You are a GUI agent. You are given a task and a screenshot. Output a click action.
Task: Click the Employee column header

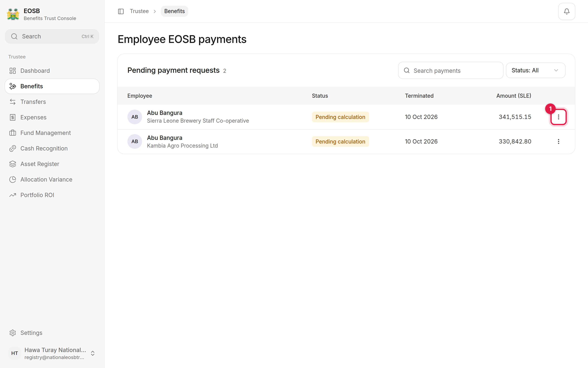pyautogui.click(x=140, y=96)
